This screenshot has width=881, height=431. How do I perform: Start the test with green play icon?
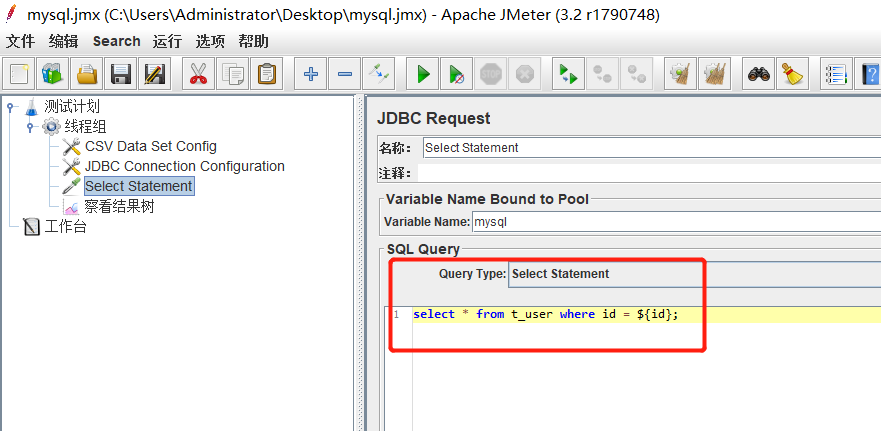(423, 74)
